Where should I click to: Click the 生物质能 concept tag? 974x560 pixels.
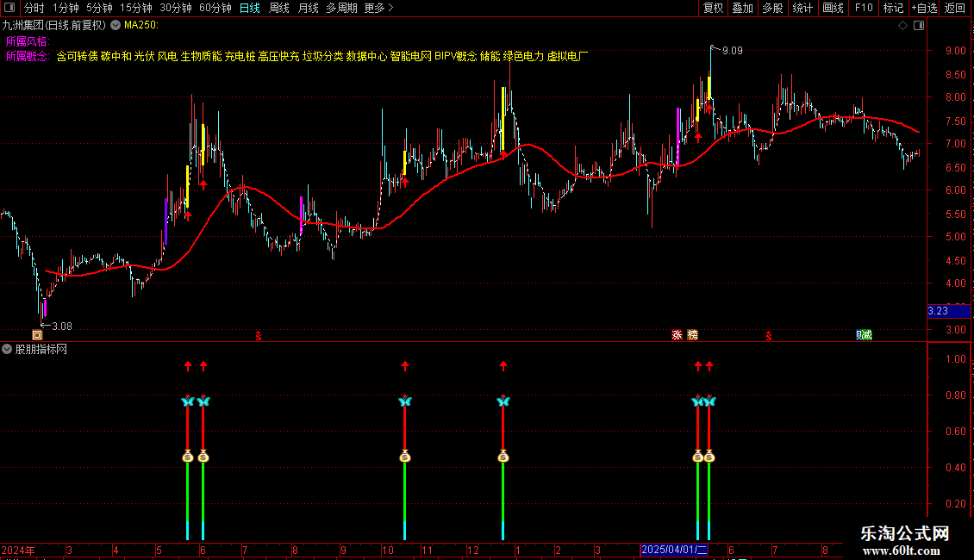pos(201,57)
